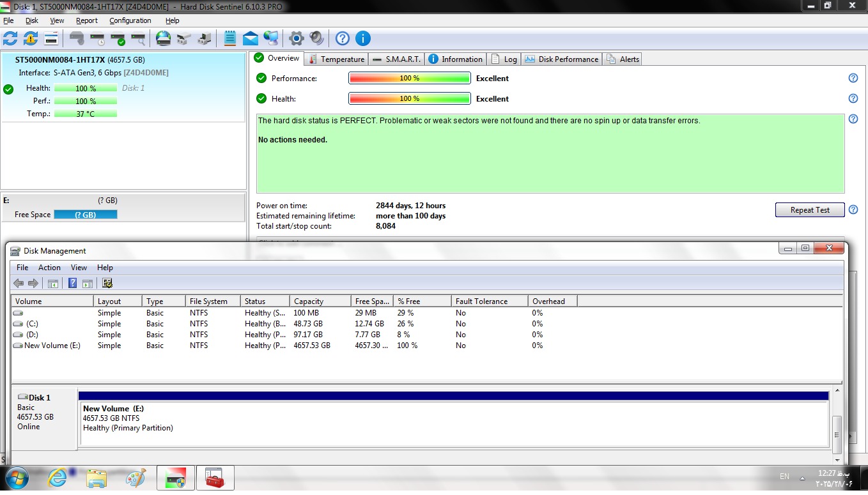
Task: Click help icon next to Repeat Test
Action: click(853, 209)
